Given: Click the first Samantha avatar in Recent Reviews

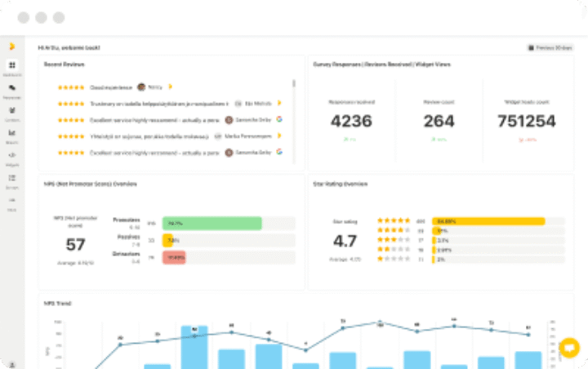Looking at the screenshot, I should coord(229,120).
